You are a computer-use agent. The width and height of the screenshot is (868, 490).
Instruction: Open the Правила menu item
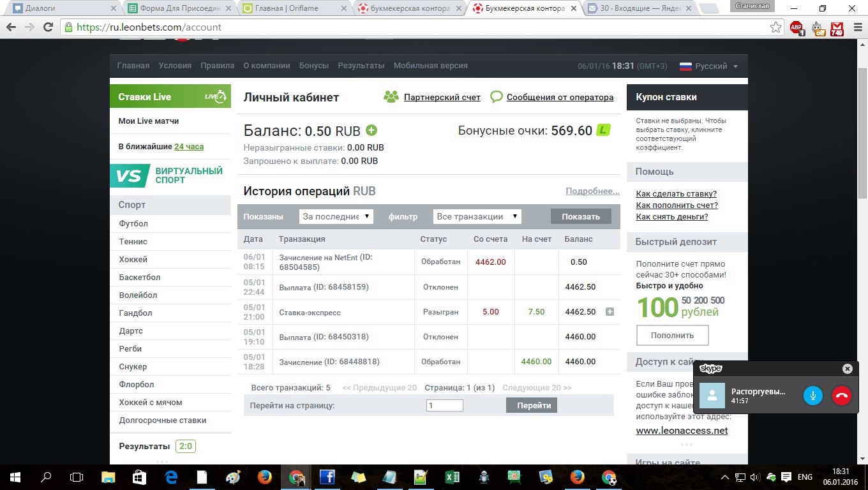(217, 66)
